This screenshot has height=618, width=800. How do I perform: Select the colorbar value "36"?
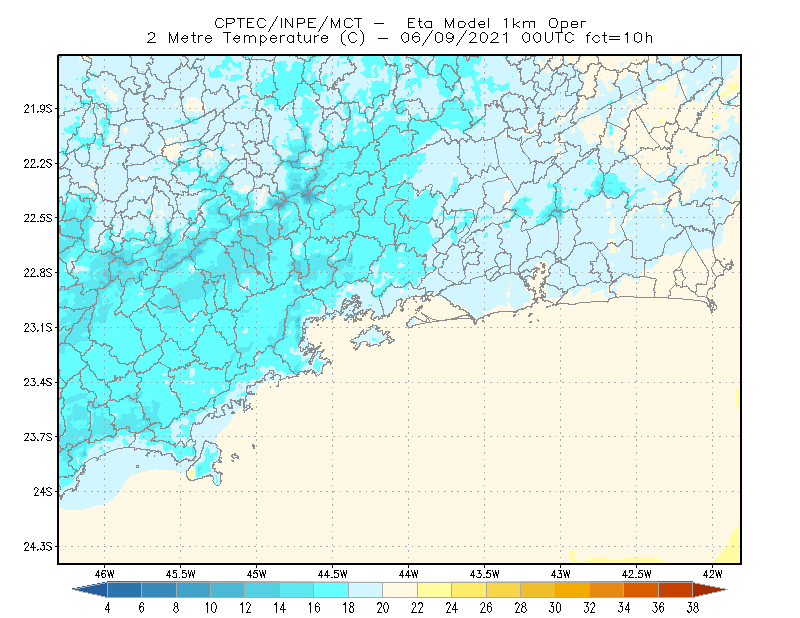click(659, 608)
